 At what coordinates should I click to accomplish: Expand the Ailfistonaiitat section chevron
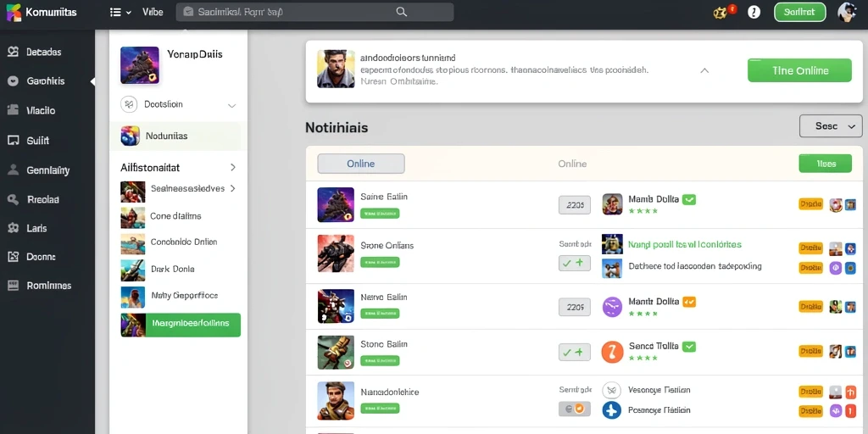tap(233, 167)
